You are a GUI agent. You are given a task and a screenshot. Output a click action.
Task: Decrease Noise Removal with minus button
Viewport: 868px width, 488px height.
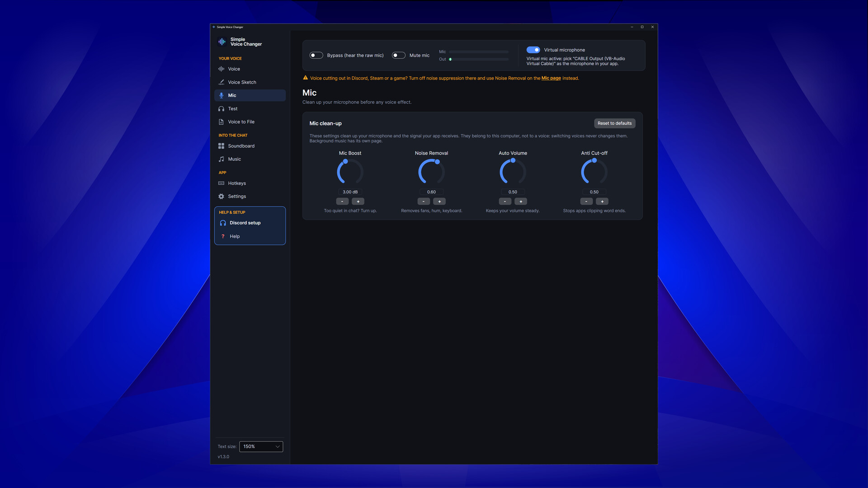[x=424, y=202]
